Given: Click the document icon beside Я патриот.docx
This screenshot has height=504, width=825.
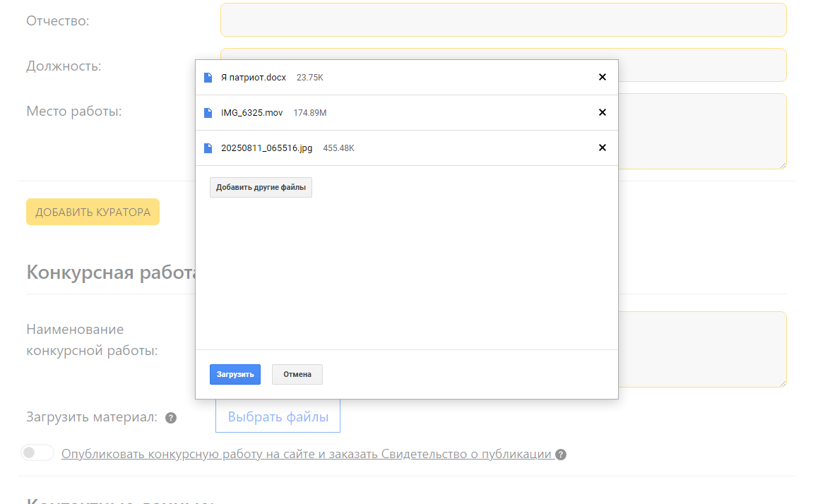Looking at the screenshot, I should (208, 78).
